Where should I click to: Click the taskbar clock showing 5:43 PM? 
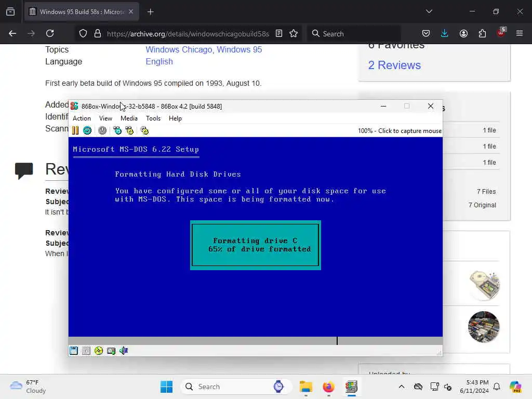[x=474, y=387]
